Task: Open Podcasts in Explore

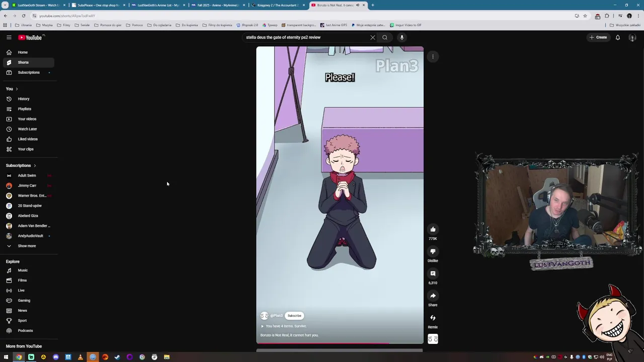Action: click(x=28, y=331)
